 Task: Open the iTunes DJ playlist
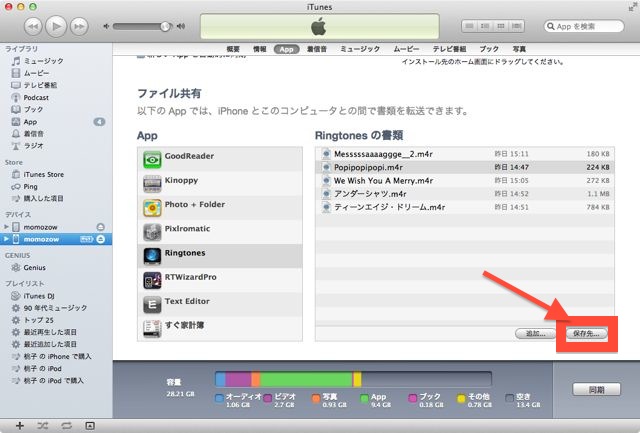pos(39,296)
